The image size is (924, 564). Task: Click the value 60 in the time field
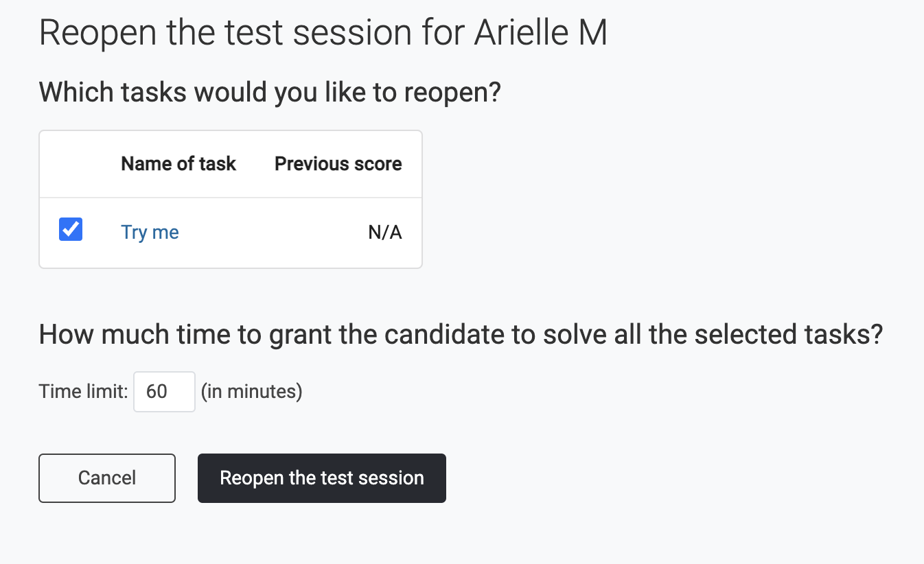tap(157, 392)
